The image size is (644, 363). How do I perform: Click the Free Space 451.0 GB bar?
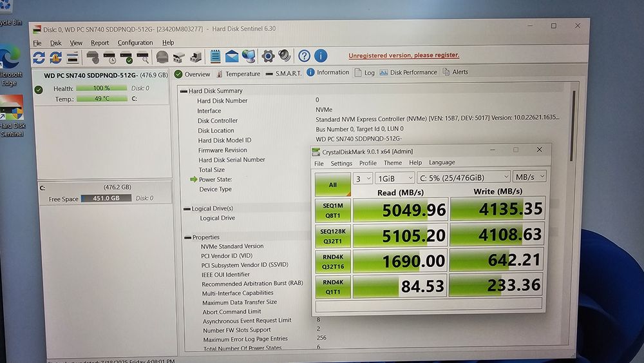coord(106,198)
